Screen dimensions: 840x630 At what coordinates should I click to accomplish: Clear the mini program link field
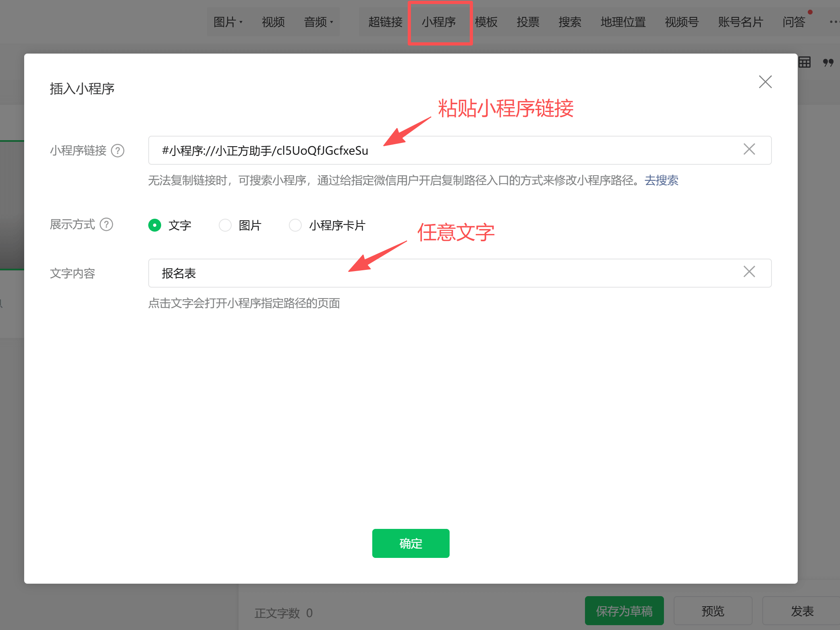749,149
